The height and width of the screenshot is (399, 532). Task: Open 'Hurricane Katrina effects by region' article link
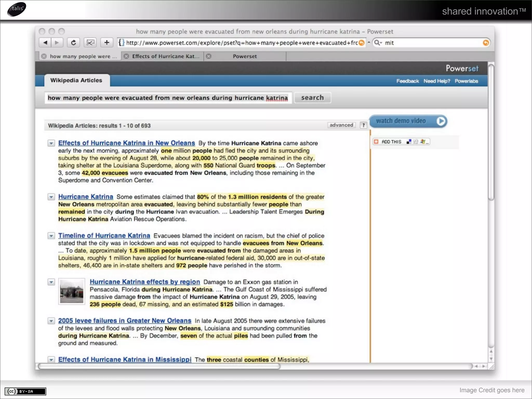click(x=145, y=282)
